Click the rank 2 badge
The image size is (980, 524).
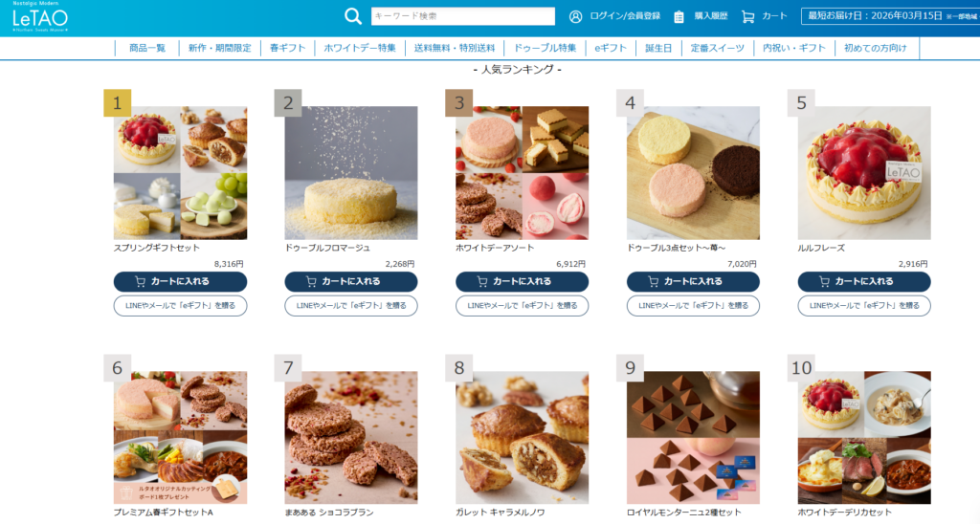point(288,103)
